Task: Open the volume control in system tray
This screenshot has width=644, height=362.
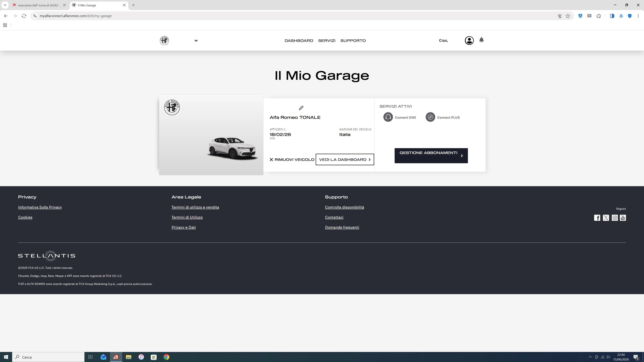Action: [x=608, y=357]
